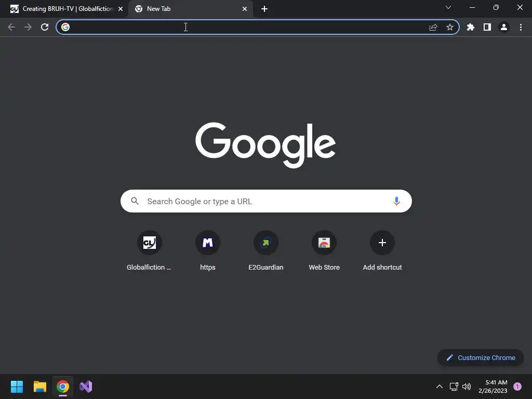Close the Chrome window

click(520, 7)
